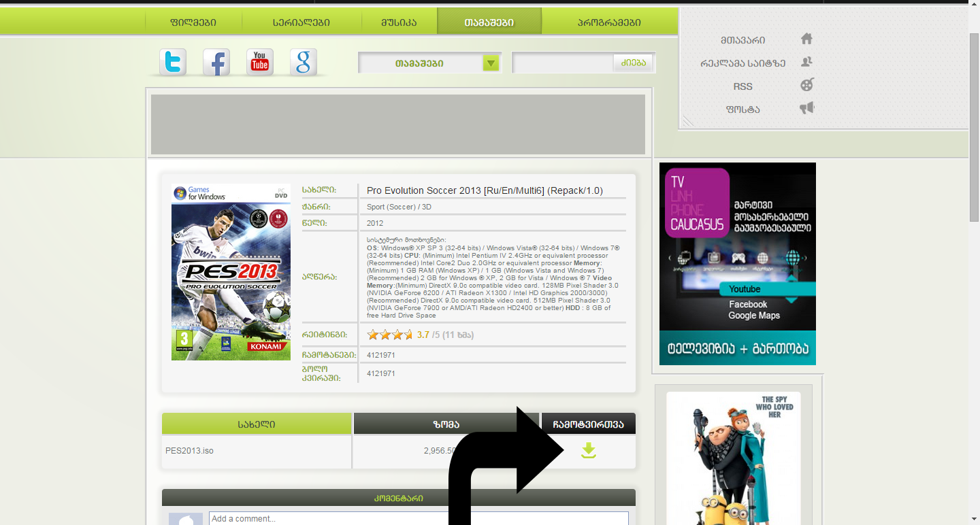Click the home icon next to მთავარი
This screenshot has height=525, width=980.
[x=806, y=39]
